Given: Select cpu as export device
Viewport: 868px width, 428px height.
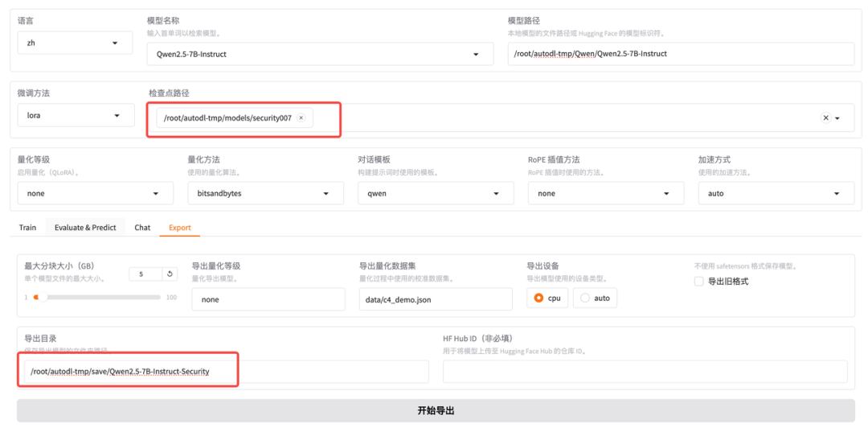Looking at the screenshot, I should 547,298.
